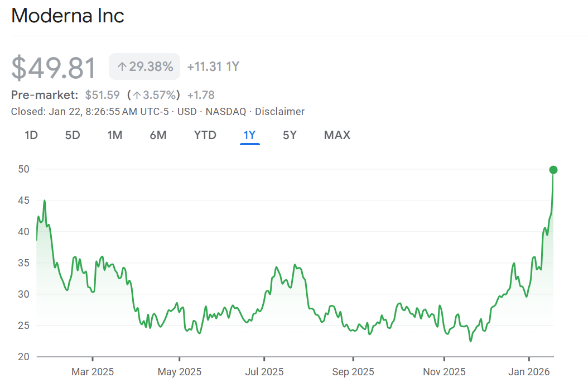Screen dimensions: 588x387
Task: Open the 5Y chart view
Action: pyautogui.click(x=290, y=135)
